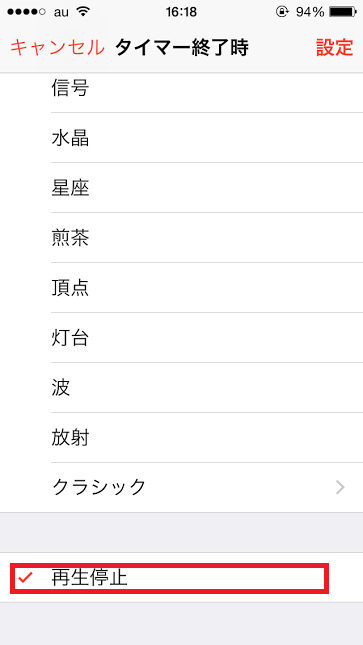Image resolution: width=363 pixels, height=645 pixels.
Task: Tap the 16:18 clock in status bar
Action: coord(181,12)
